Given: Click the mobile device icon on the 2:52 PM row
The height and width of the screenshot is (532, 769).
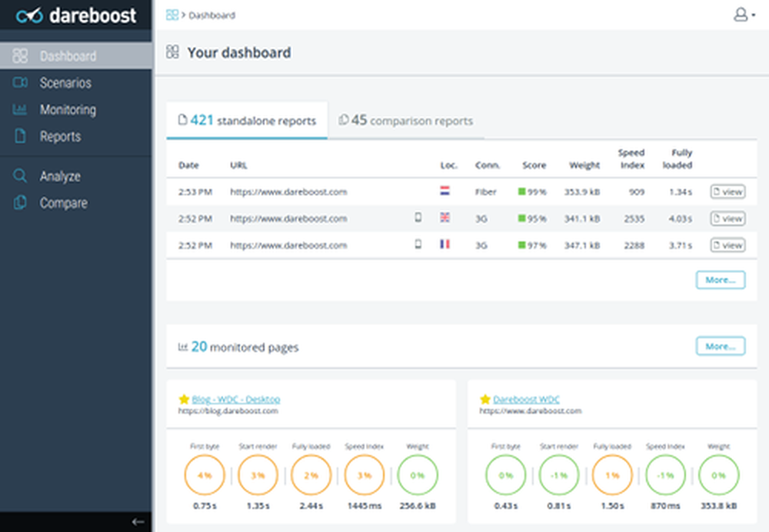Looking at the screenshot, I should [x=418, y=218].
